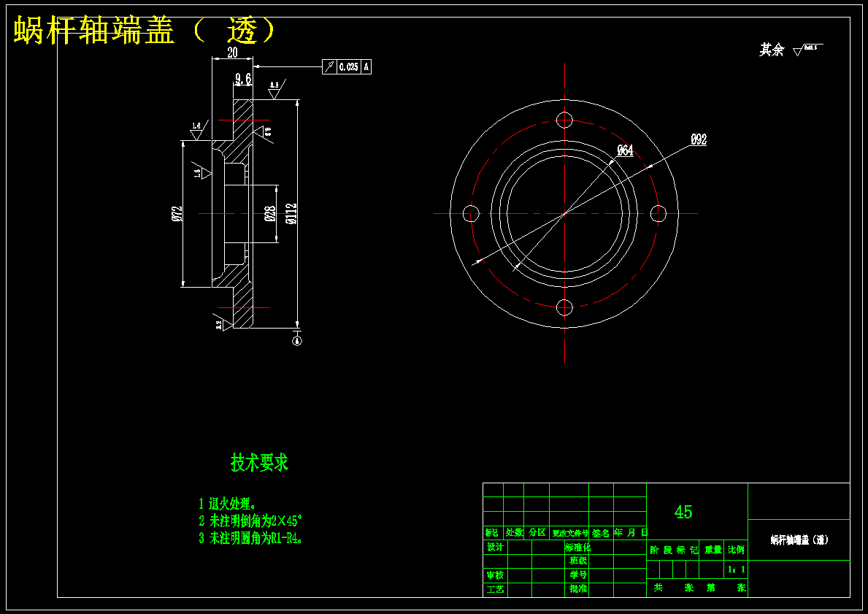Viewport: 868px width, 614px height.
Task: Select the 标准化 cell
Action: 578,548
